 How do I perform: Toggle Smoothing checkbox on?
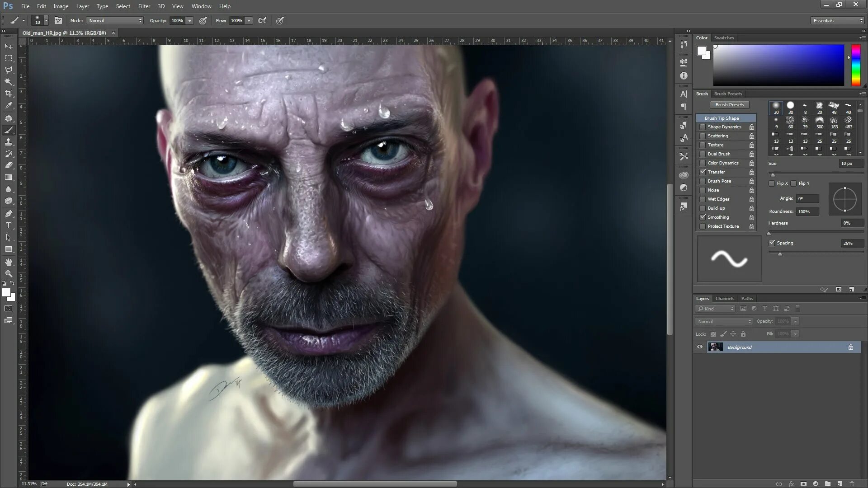(x=702, y=216)
